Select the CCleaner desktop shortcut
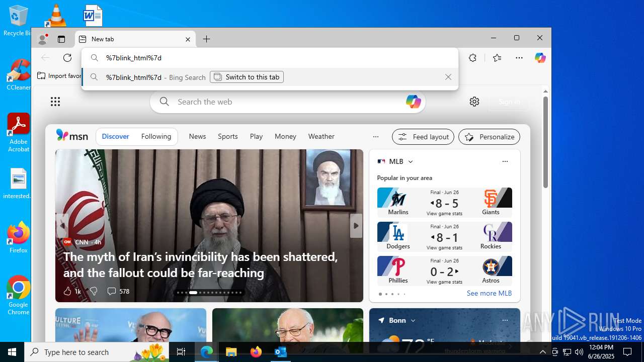Image resolution: width=644 pixels, height=362 pixels. pyautogui.click(x=18, y=74)
